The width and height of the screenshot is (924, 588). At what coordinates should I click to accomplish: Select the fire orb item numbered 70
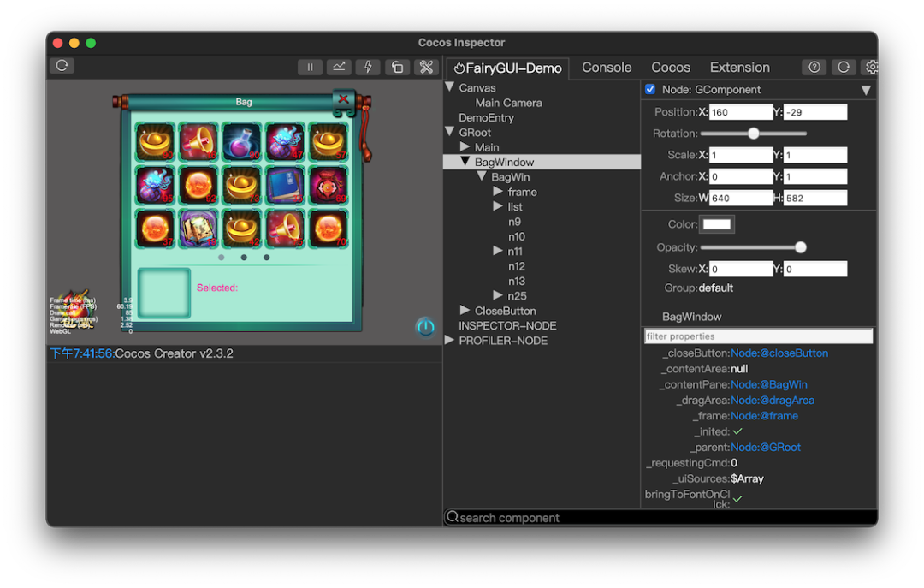[x=329, y=229]
